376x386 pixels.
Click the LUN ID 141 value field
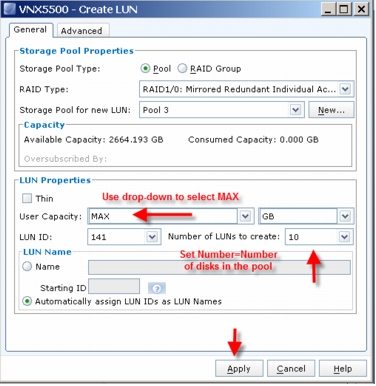pos(117,237)
